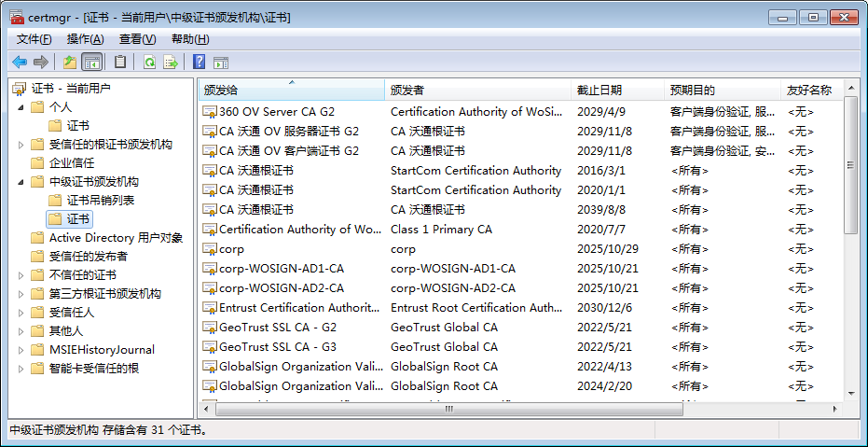Sort by the 预期目的 column header
The image size is (868, 447).
point(723,91)
